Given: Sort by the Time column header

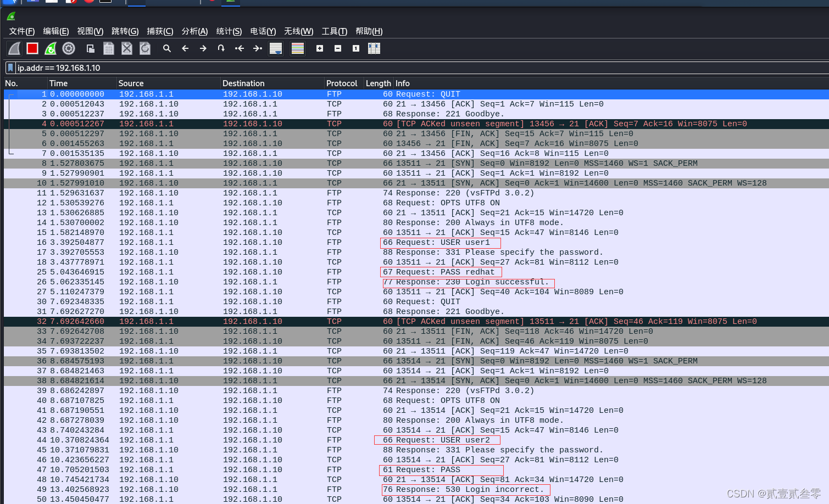Looking at the screenshot, I should [82, 83].
